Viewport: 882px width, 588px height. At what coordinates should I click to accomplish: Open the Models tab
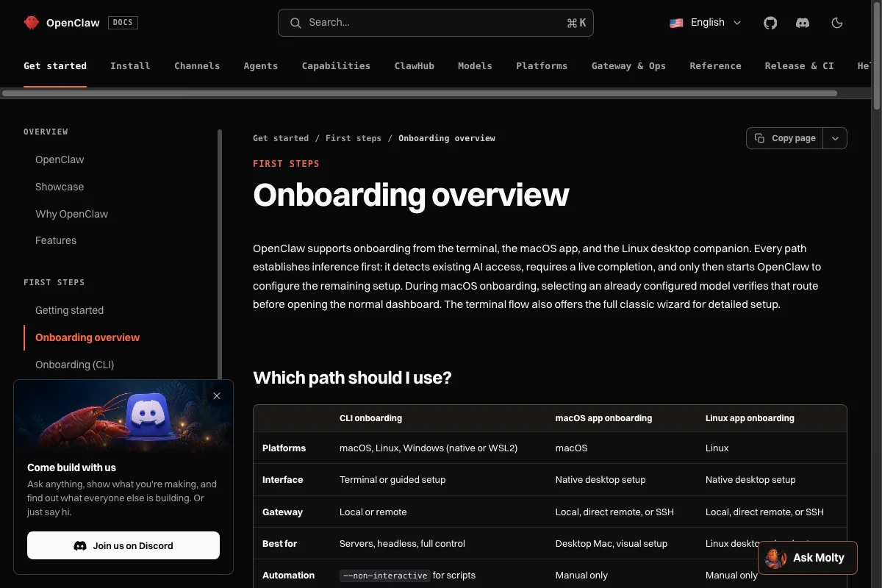coord(475,65)
